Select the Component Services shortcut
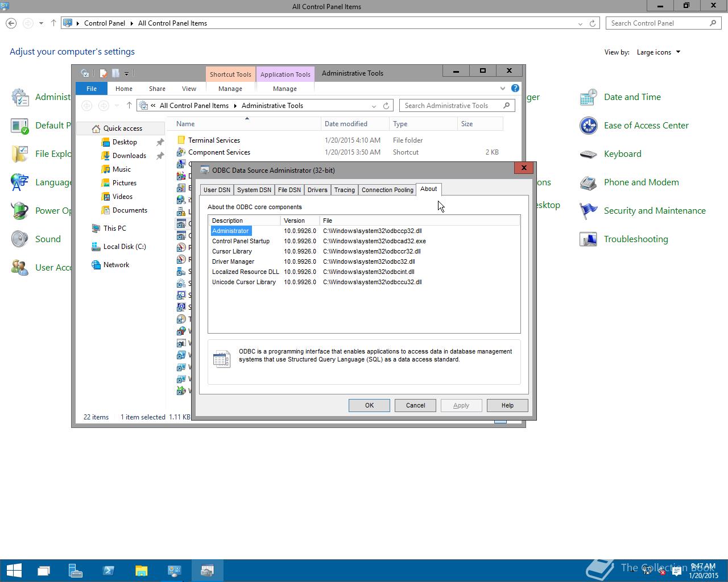Image resolution: width=728 pixels, height=582 pixels. (x=219, y=152)
